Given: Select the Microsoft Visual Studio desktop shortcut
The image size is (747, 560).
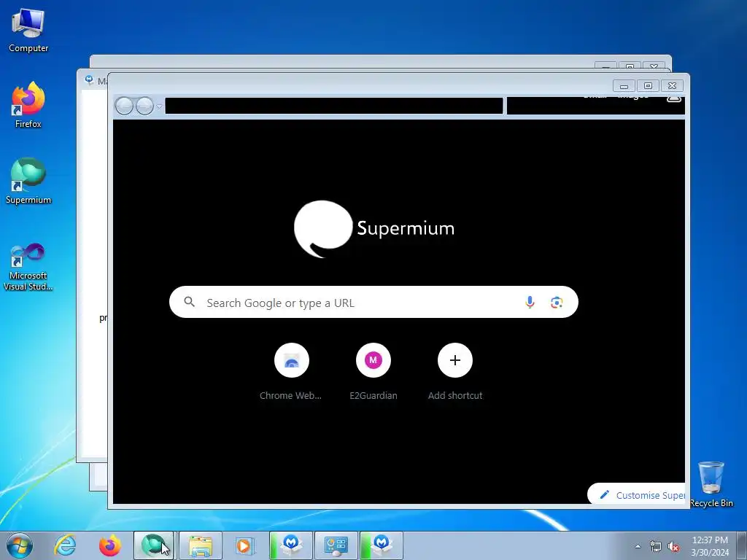Looking at the screenshot, I should 28,267.
